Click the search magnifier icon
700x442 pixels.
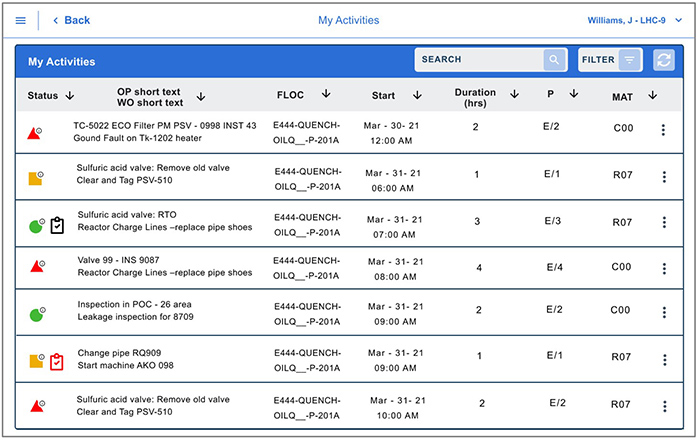554,60
